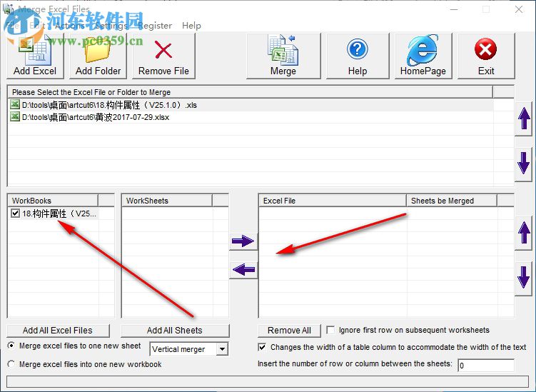Open the Settings menu
Screen dimensions: 536x392
tap(111, 26)
